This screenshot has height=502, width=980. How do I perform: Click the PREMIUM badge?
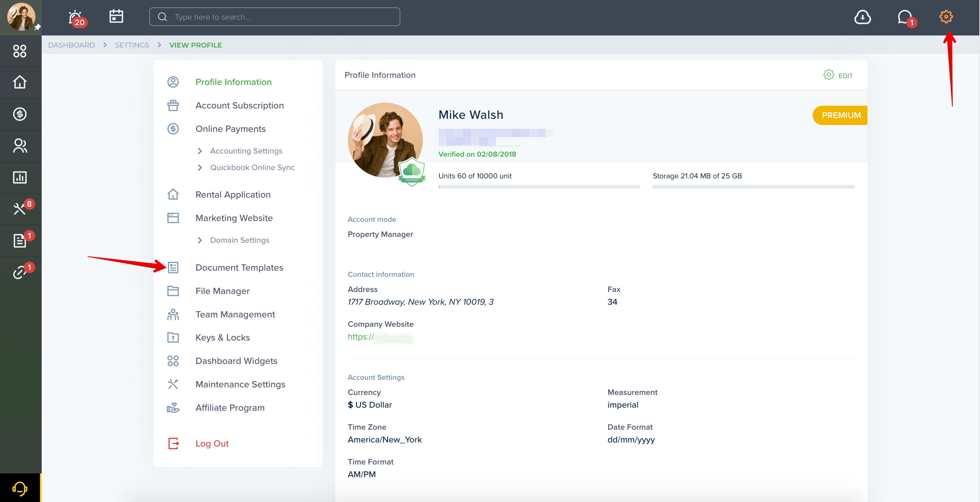pyautogui.click(x=840, y=115)
